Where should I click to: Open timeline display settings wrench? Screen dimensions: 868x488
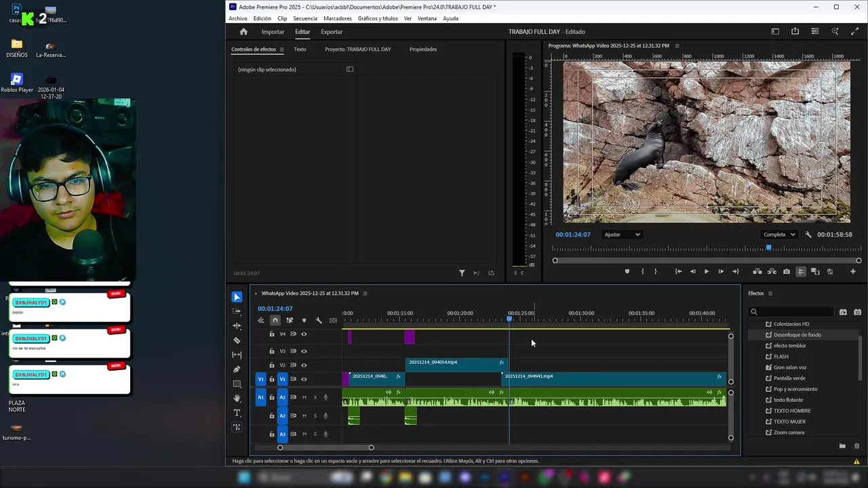[319, 321]
